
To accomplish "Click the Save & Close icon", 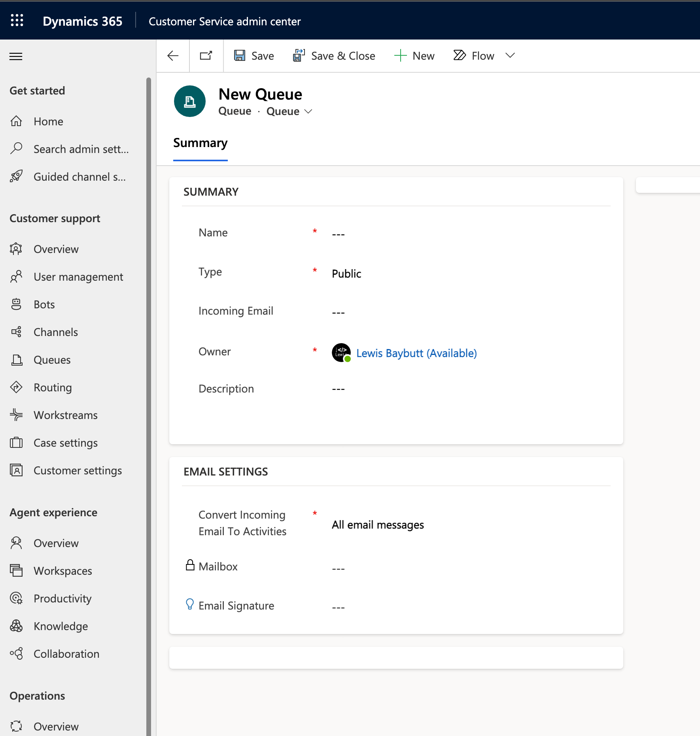I will [x=299, y=56].
